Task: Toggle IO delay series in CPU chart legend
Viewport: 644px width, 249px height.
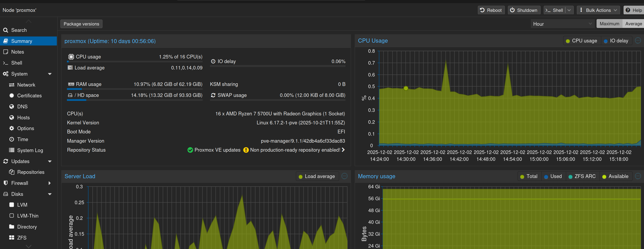Action: 616,41
